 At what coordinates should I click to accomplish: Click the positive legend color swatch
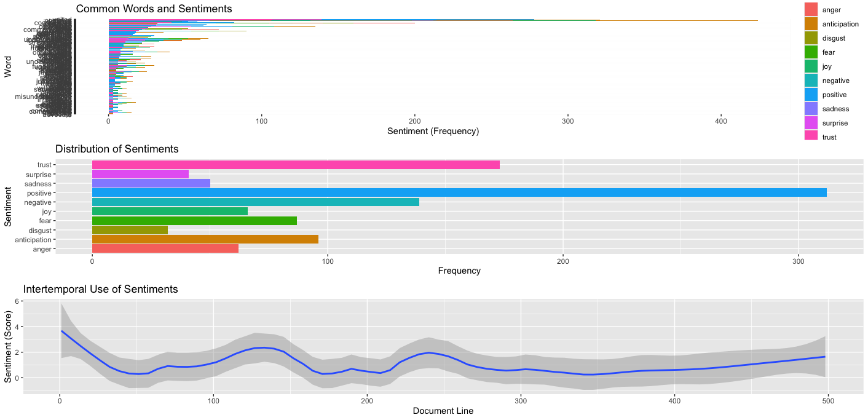pyautogui.click(x=811, y=95)
